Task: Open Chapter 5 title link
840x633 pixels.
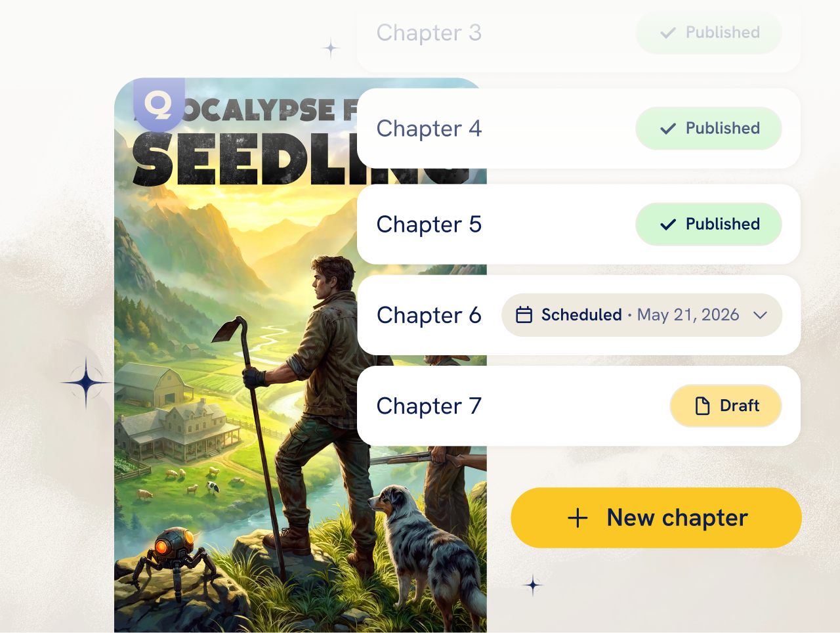Action: pos(429,225)
